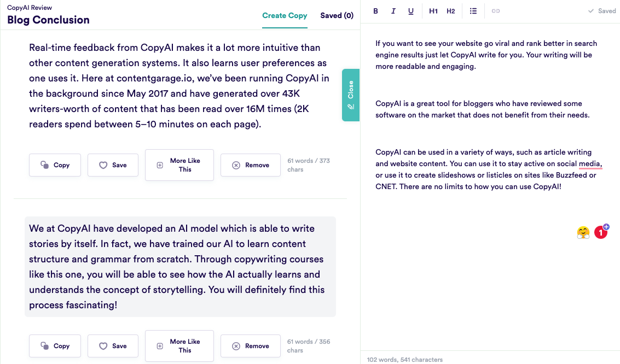Image resolution: width=620 pixels, height=364 pixels.
Task: Remove the second copy result
Action: (251, 346)
